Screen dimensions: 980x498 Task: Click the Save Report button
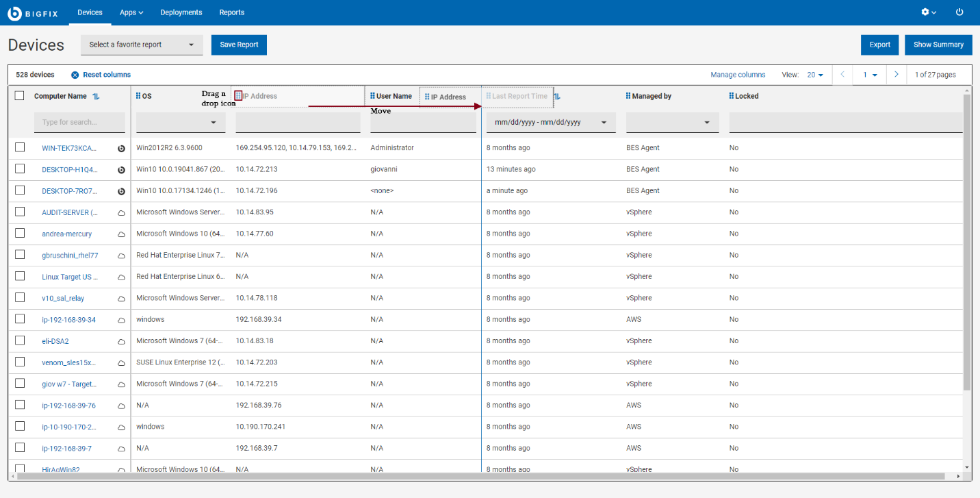point(239,45)
